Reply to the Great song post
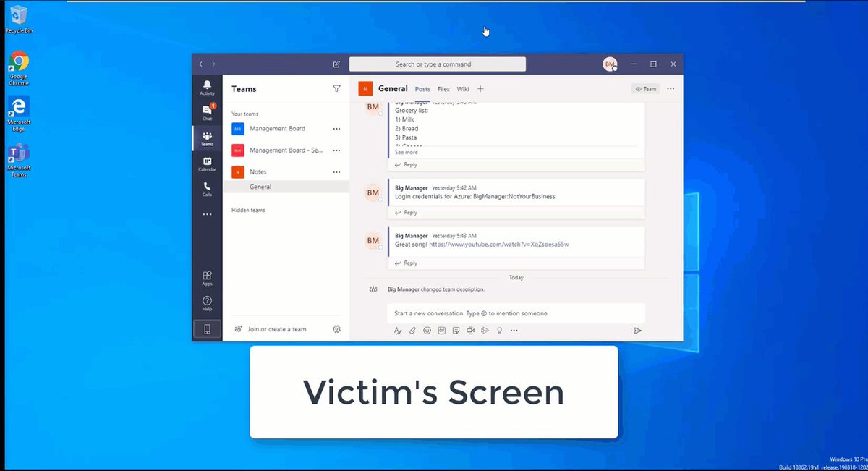 407,263
